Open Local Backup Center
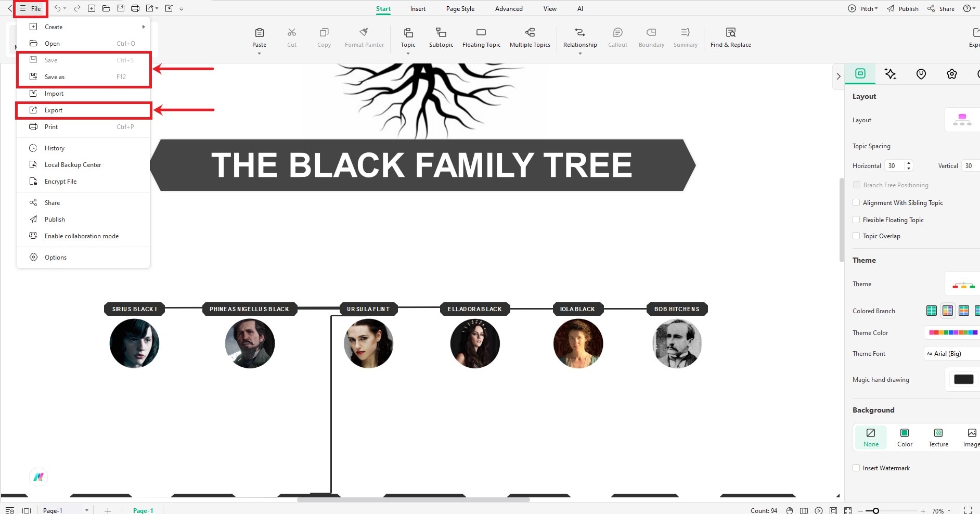 pyautogui.click(x=83, y=165)
